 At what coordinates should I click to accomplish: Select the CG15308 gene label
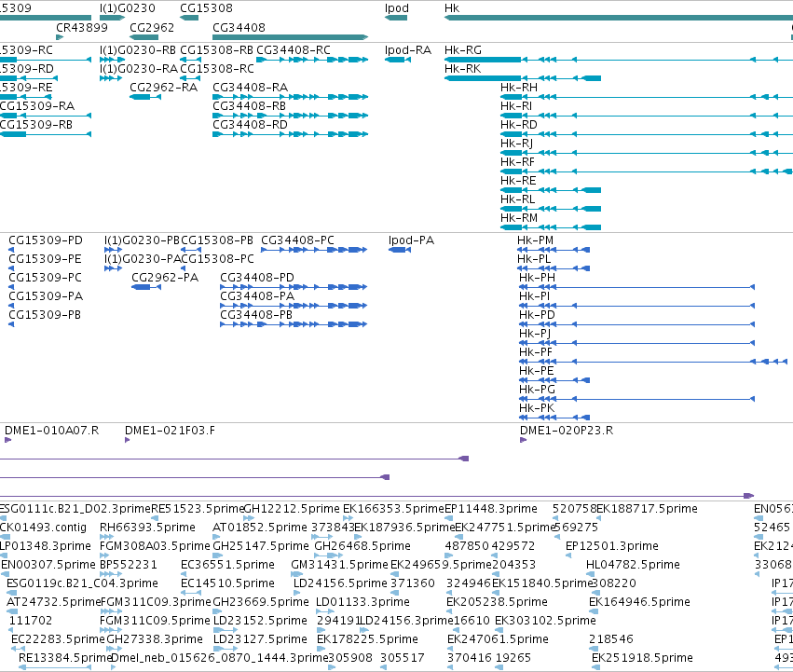[206, 8]
